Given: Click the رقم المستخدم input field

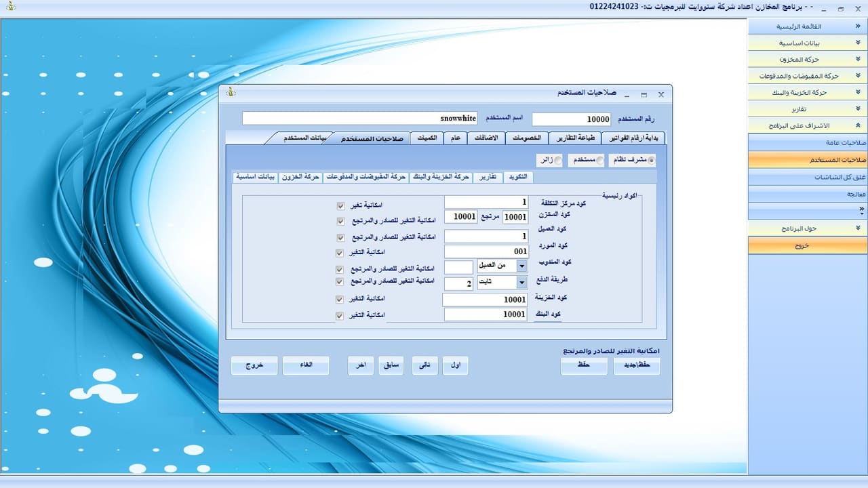Looking at the screenshot, I should point(572,119).
